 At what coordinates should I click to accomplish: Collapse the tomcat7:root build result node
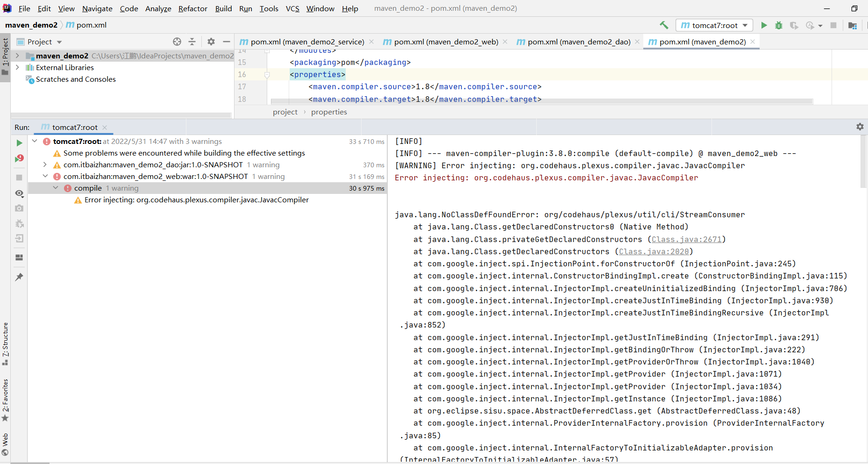click(35, 141)
